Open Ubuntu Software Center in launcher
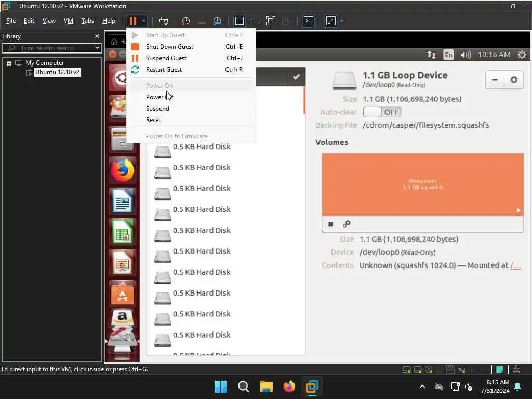This screenshot has width=532, height=399. pos(123,294)
